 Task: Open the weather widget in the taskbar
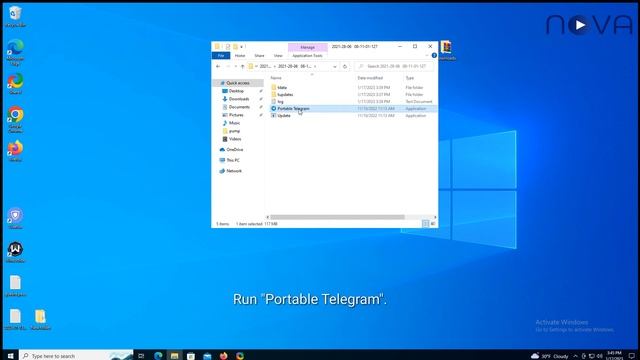pyautogui.click(x=549, y=356)
